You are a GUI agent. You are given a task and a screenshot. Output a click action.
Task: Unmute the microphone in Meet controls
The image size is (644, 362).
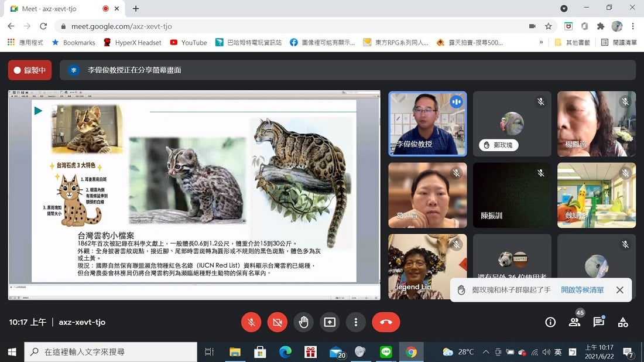(251, 322)
